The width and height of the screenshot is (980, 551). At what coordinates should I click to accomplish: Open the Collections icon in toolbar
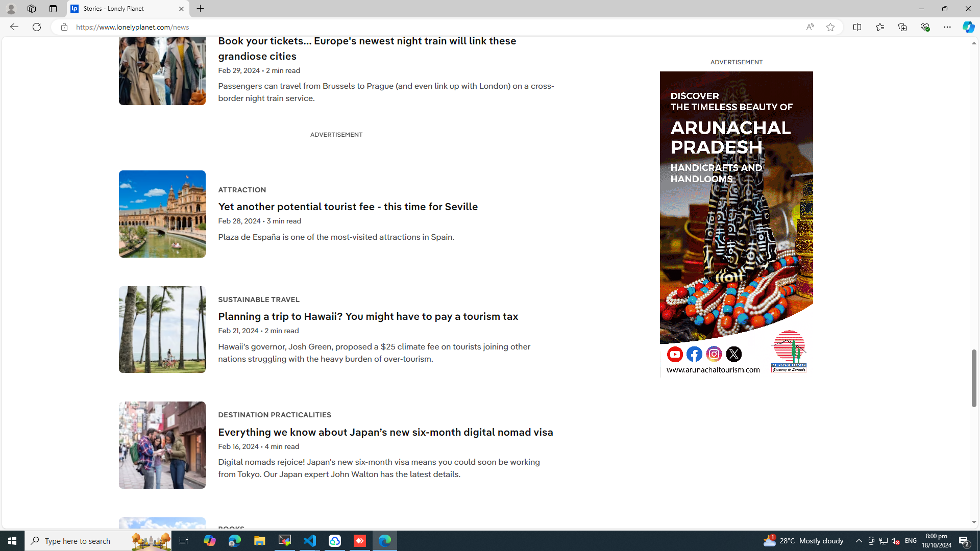pyautogui.click(x=902, y=27)
